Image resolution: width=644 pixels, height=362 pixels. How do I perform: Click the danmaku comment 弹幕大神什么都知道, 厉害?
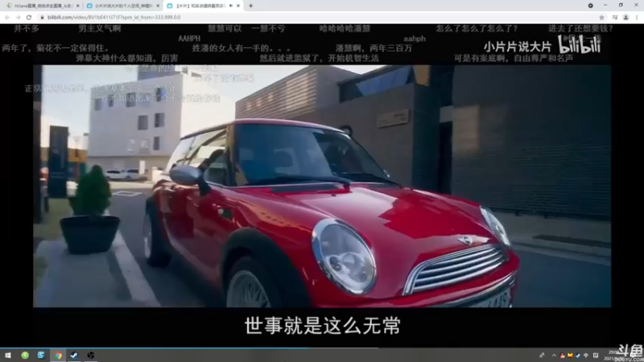click(x=126, y=58)
